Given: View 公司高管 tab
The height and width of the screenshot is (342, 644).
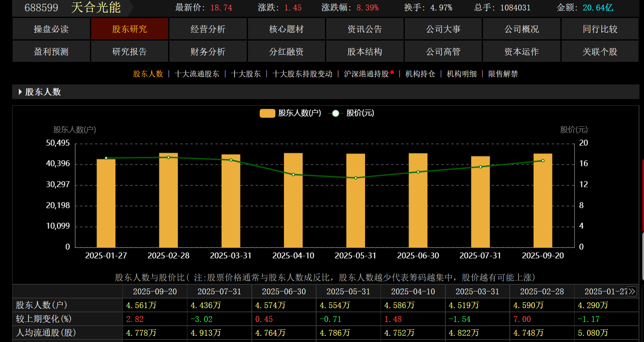Looking at the screenshot, I should [443, 51].
